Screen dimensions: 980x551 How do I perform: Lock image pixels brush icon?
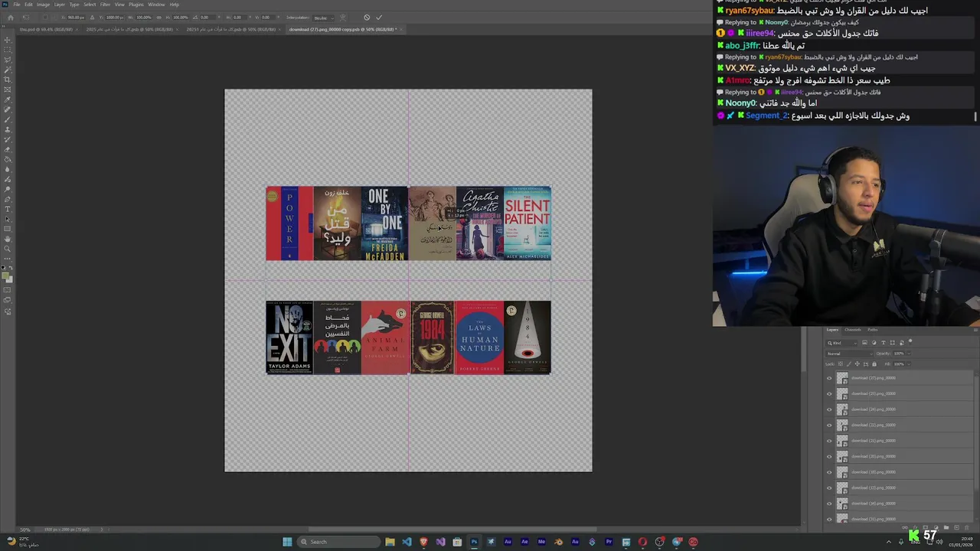click(x=849, y=364)
